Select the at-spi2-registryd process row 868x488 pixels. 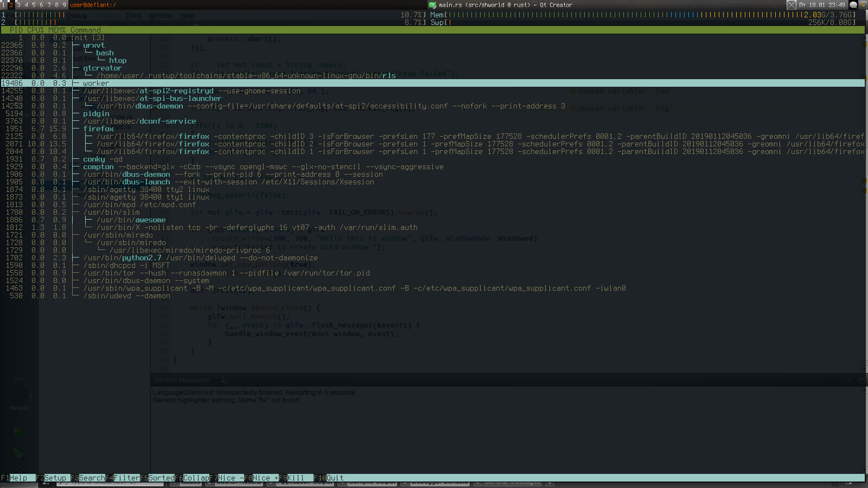[x=432, y=91]
